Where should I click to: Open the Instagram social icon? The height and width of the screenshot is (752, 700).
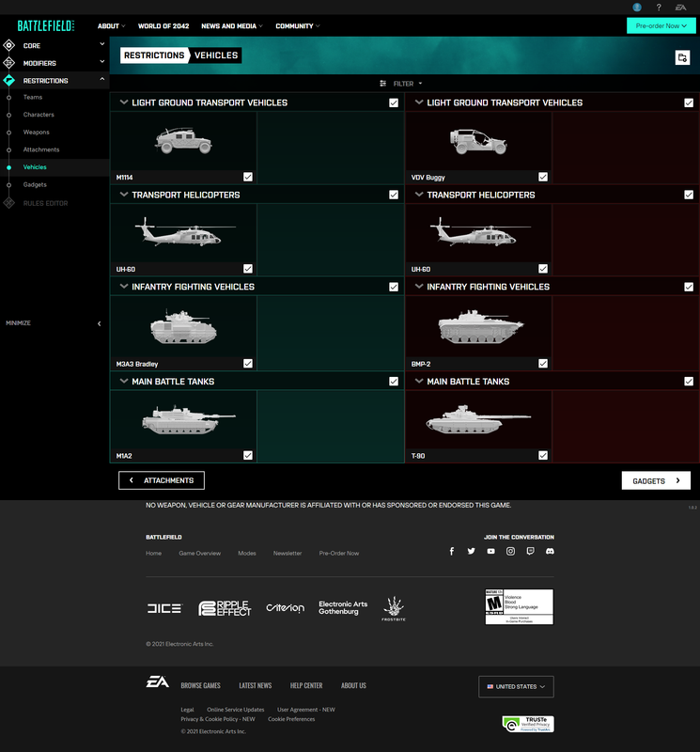coord(510,551)
